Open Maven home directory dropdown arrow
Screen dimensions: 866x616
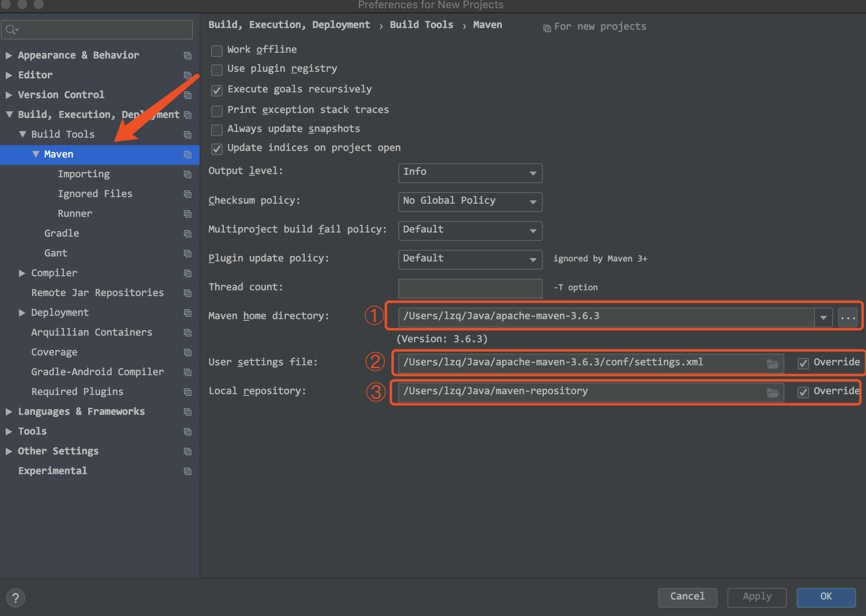click(823, 317)
